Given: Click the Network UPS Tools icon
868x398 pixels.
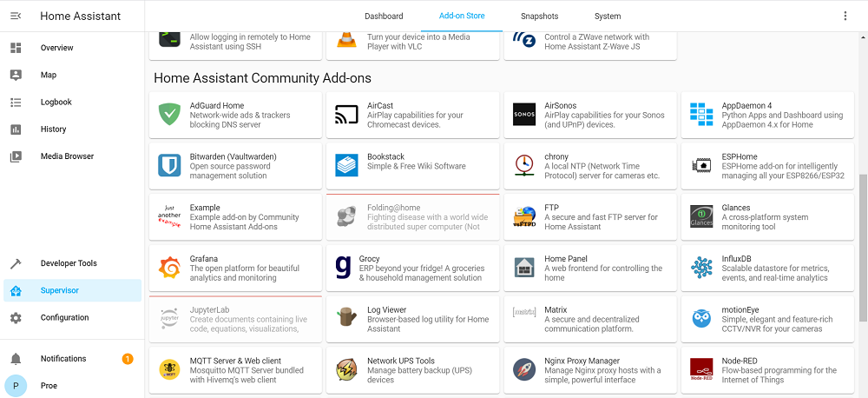Looking at the screenshot, I should [x=346, y=369].
